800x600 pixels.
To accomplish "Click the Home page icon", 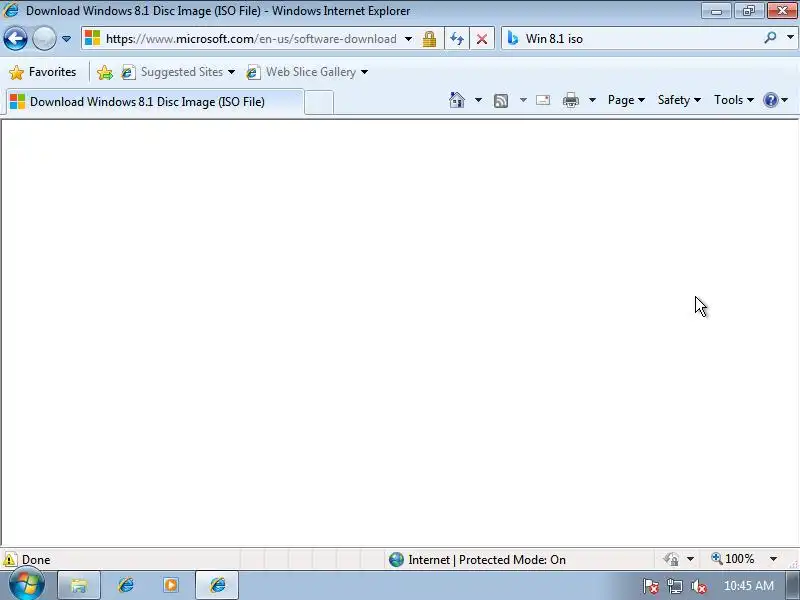I will click(x=457, y=100).
